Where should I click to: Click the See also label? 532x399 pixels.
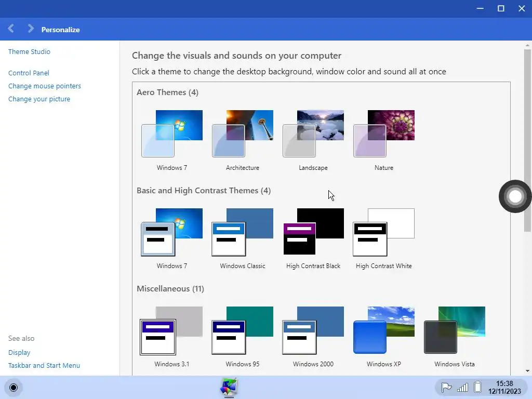coord(21,338)
